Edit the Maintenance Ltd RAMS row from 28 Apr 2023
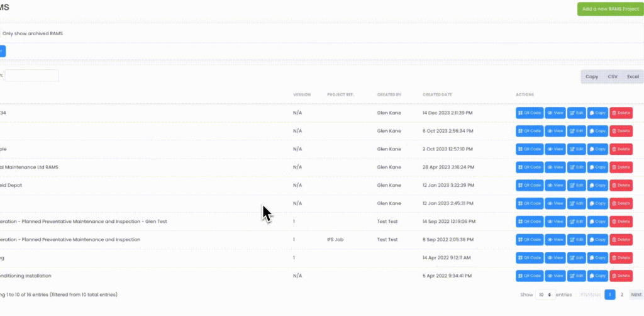The height and width of the screenshot is (316, 644). [577, 167]
